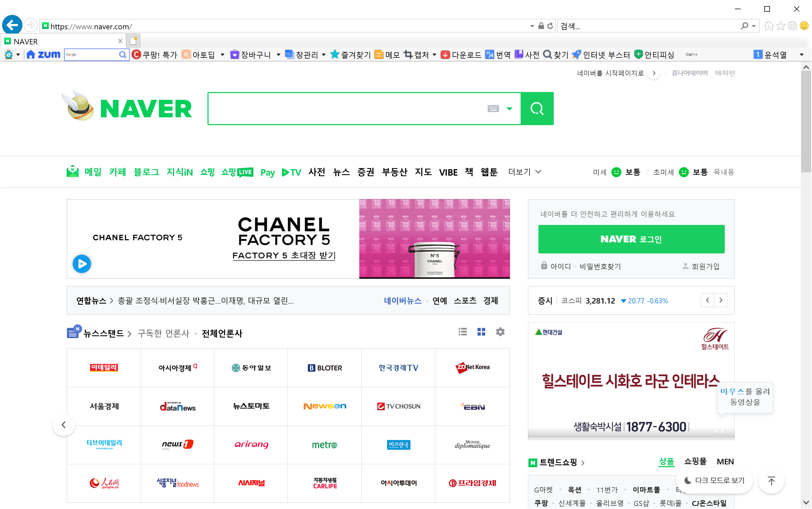Click the Naver mail envelope icon
Image resolution: width=812 pixels, height=509 pixels.
72,172
